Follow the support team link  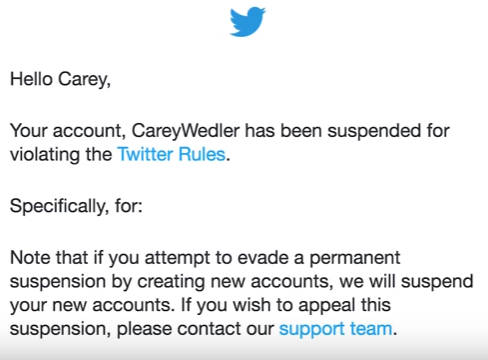tap(336, 329)
